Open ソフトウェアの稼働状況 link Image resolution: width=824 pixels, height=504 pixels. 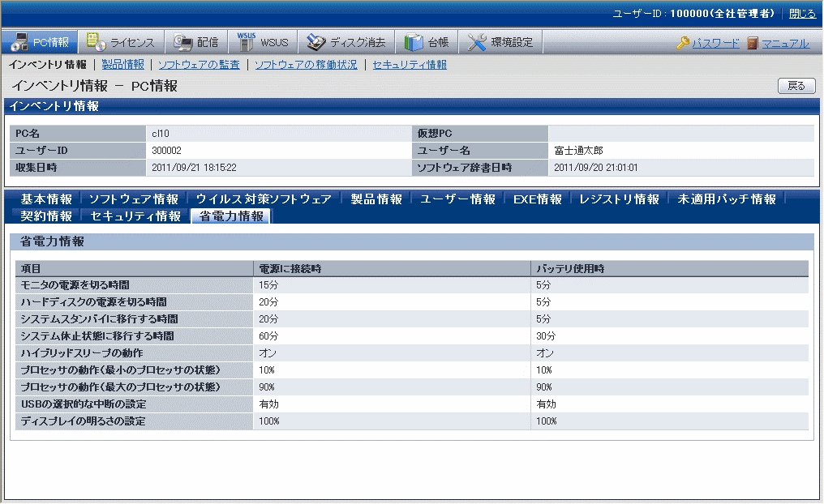[306, 65]
